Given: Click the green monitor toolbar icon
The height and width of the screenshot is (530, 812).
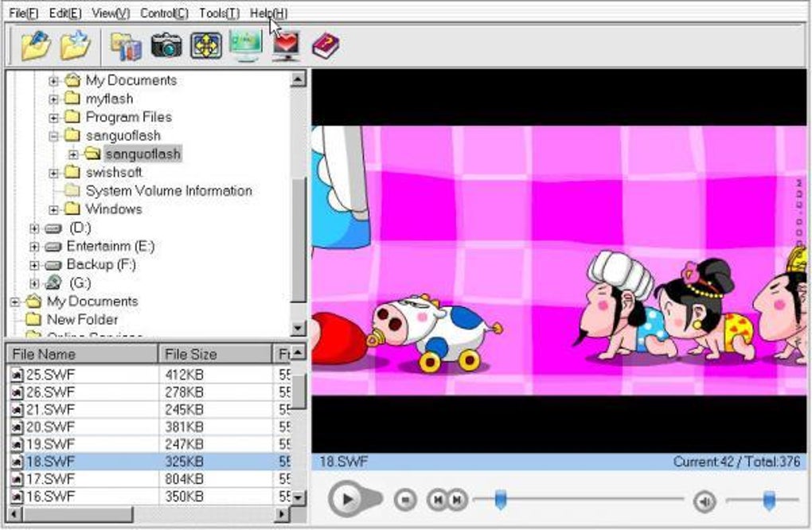Looking at the screenshot, I should coord(245,46).
